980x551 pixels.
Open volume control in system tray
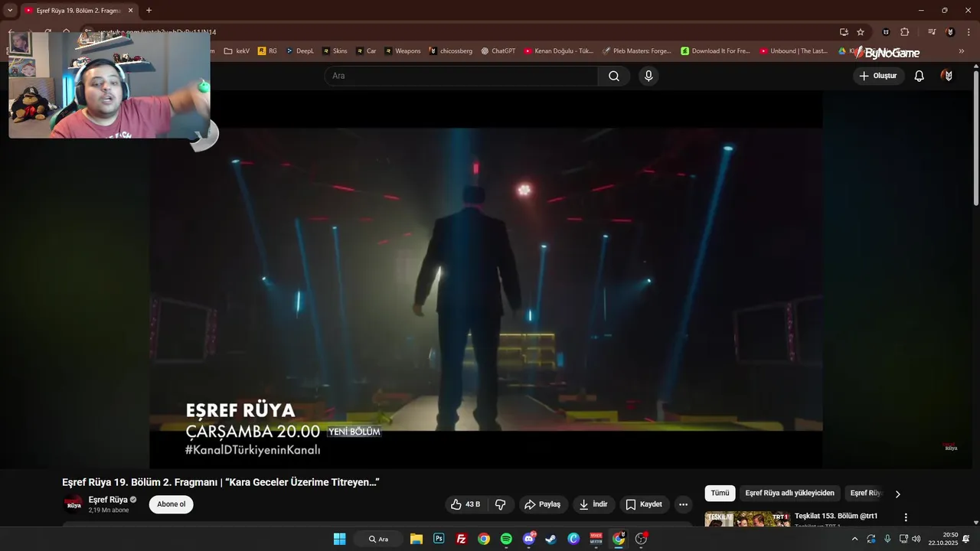point(916,539)
